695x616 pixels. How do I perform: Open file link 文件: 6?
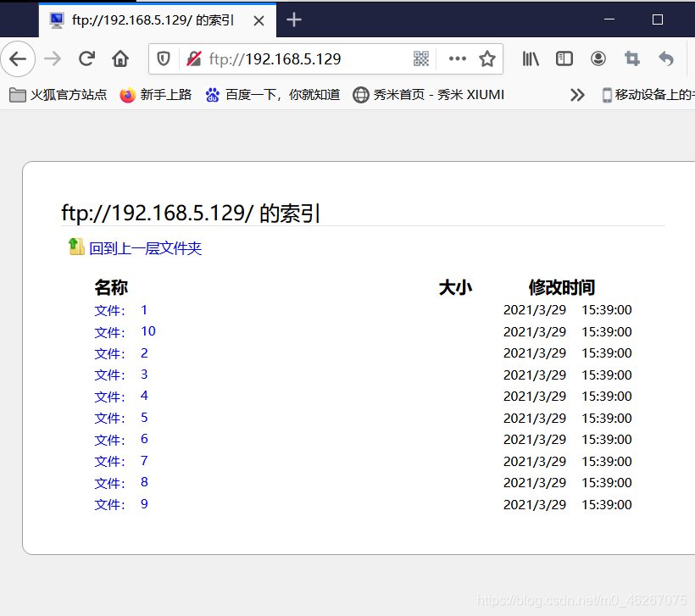[x=121, y=440]
